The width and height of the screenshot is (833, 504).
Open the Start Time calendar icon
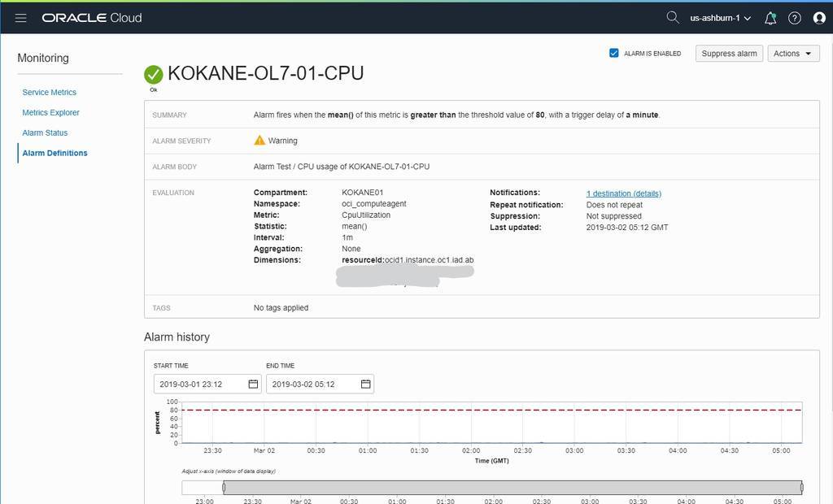[254, 384]
